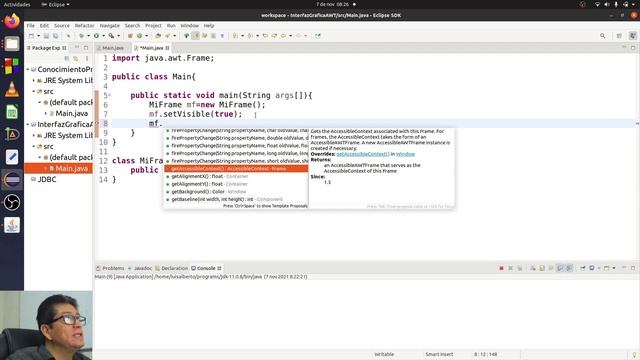Viewport: 640px width, 360px height.
Task: Click the Java perspective icon at top right
Action: point(633,36)
